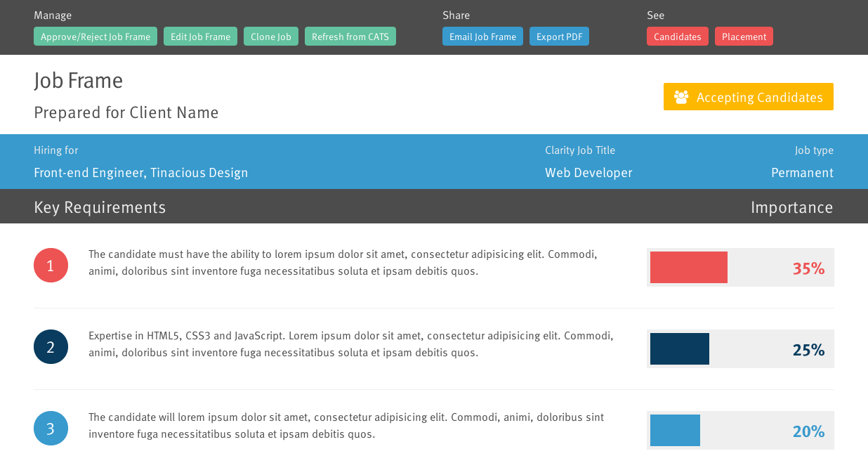Click the See section label
Viewport: 868px width, 463px height.
(x=655, y=15)
